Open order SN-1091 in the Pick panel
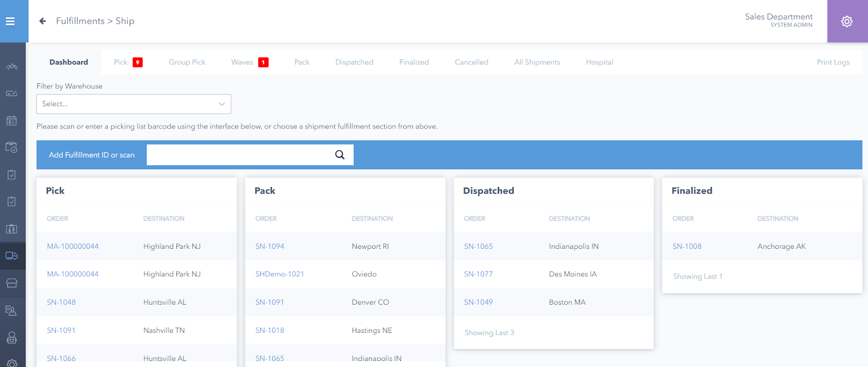 point(61,331)
